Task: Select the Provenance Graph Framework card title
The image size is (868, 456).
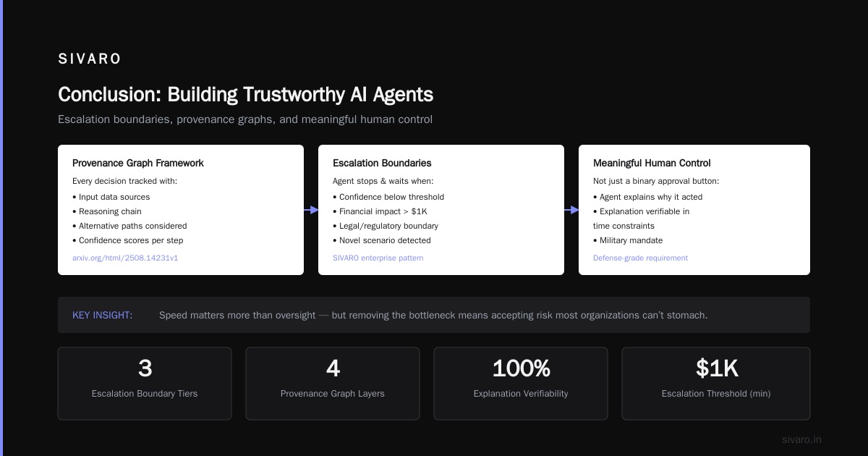Action: [x=138, y=163]
